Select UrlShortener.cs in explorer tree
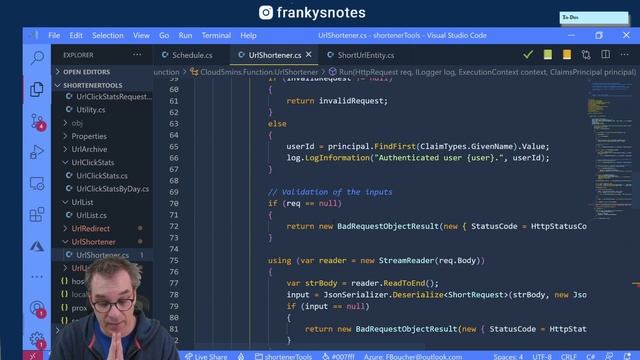The image size is (640, 360). click(102, 255)
